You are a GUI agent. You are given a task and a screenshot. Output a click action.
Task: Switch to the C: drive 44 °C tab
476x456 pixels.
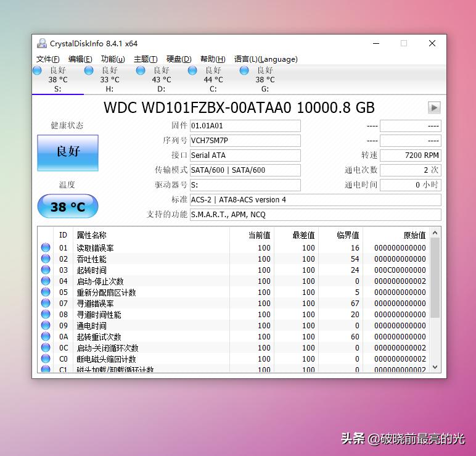coord(213,80)
